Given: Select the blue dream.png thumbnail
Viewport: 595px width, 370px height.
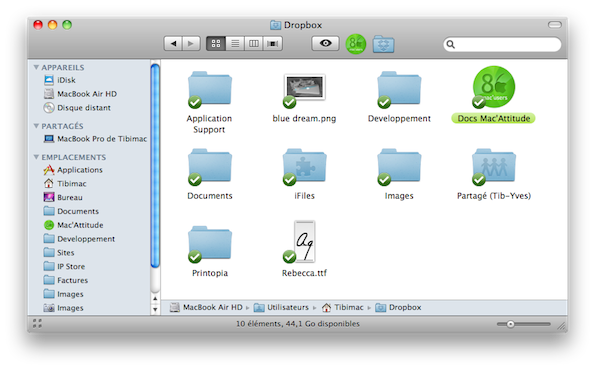Looking at the screenshot, I should (x=304, y=88).
